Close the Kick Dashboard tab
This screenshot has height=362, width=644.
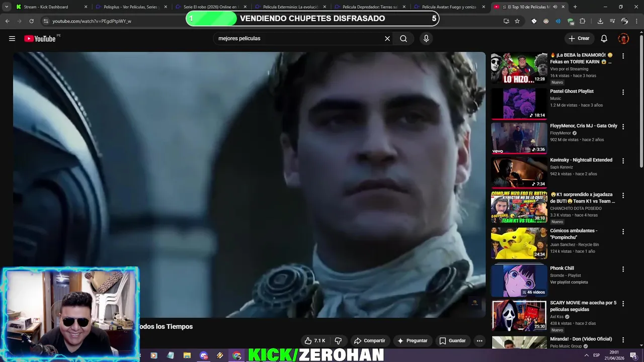(86, 7)
